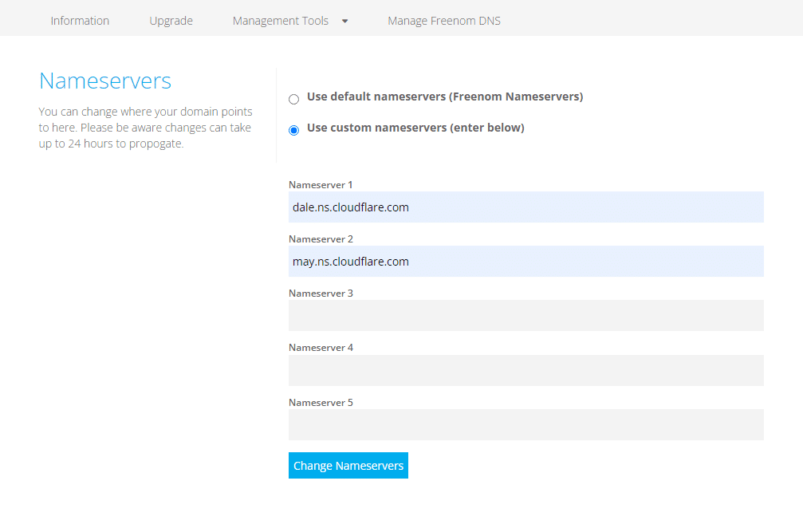Focus the Nameserver 1 field with dale.ns.cloudflare.com
This screenshot has width=803, height=532.
[x=526, y=207]
